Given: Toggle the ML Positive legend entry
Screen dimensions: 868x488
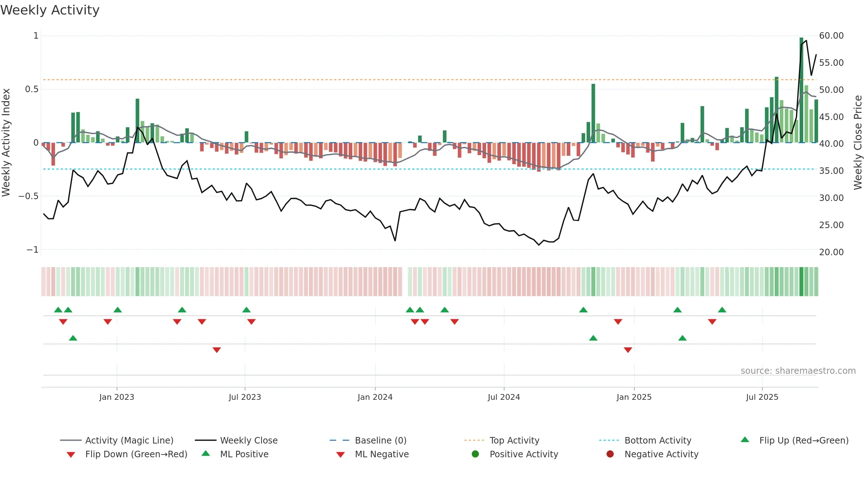Looking at the screenshot, I should tap(235, 454).
